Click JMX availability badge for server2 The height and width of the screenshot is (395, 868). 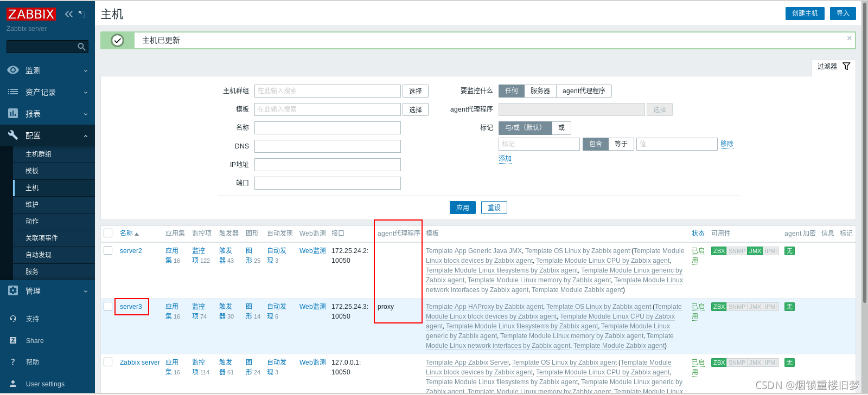pyautogui.click(x=755, y=251)
